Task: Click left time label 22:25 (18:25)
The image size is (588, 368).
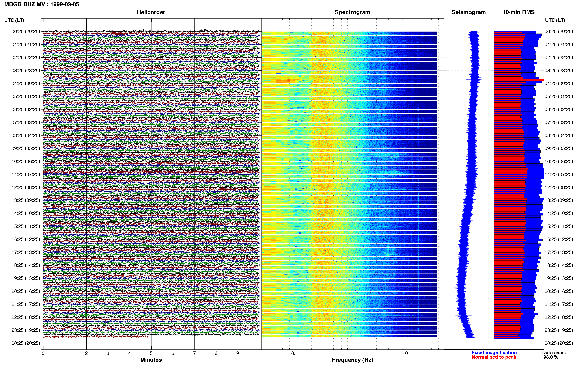Action: [x=26, y=317]
